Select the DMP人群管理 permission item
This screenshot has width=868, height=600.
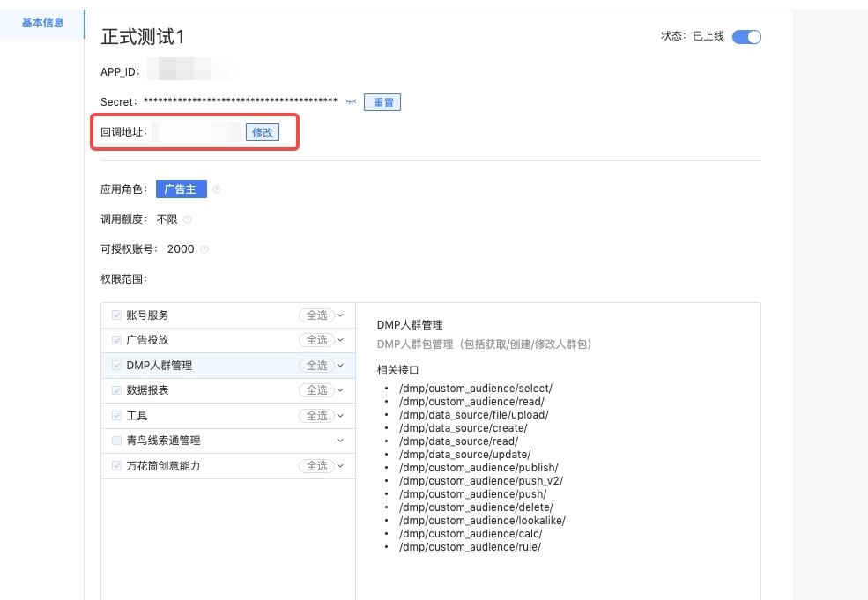coord(160,366)
